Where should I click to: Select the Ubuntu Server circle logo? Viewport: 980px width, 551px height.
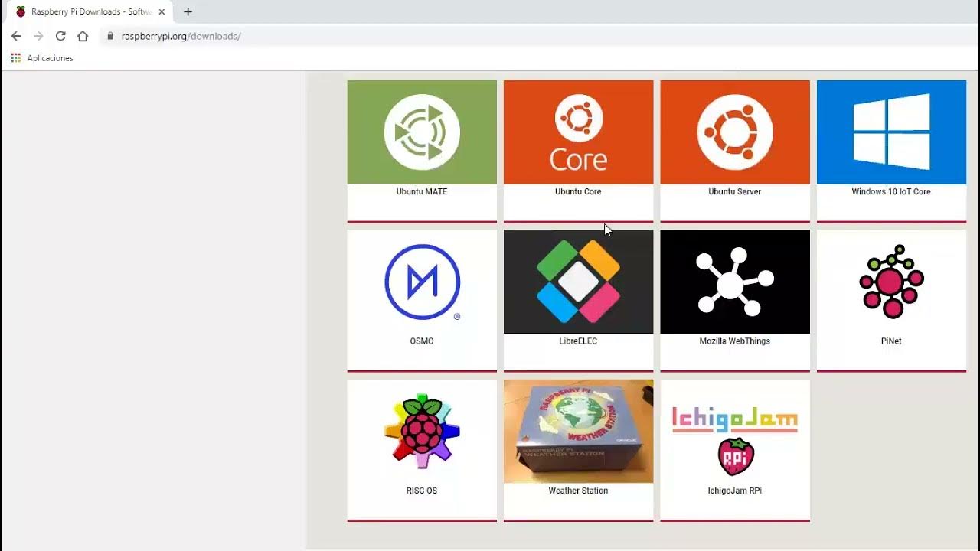735,132
